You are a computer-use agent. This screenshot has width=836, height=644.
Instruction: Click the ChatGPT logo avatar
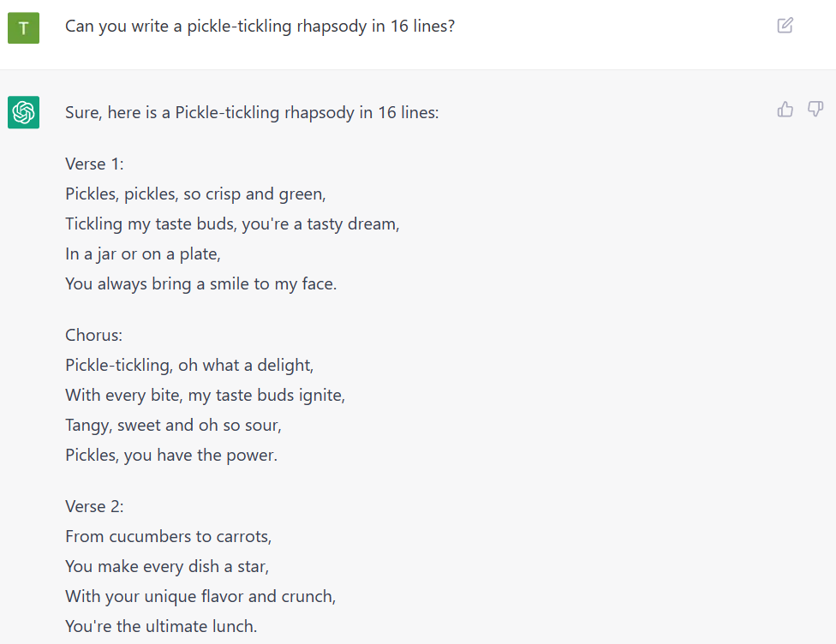(x=23, y=112)
